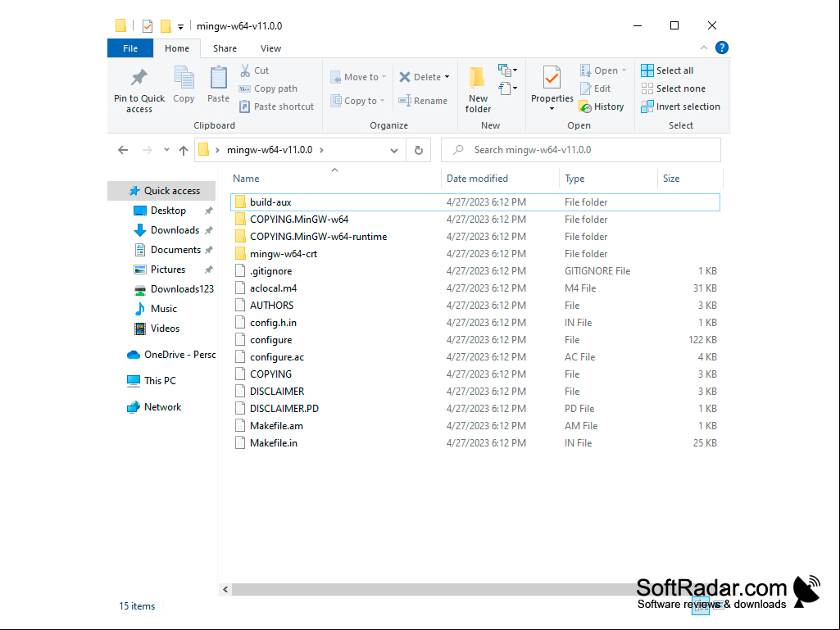Select the DISCLAIMER.PD file
The height and width of the screenshot is (630, 840).
click(x=474, y=408)
